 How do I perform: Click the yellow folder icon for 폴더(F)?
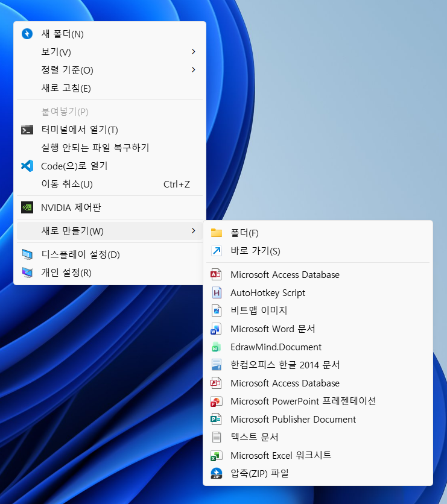pyautogui.click(x=217, y=233)
